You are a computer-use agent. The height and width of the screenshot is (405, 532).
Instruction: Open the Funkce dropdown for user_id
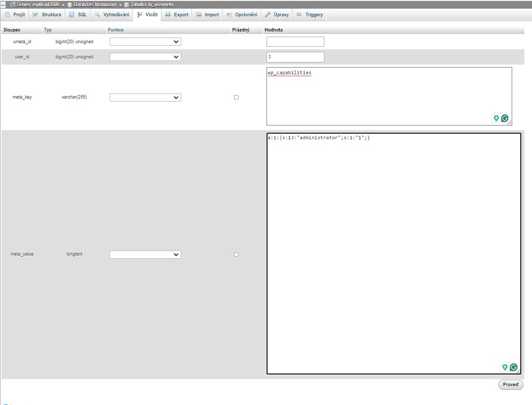(145, 57)
